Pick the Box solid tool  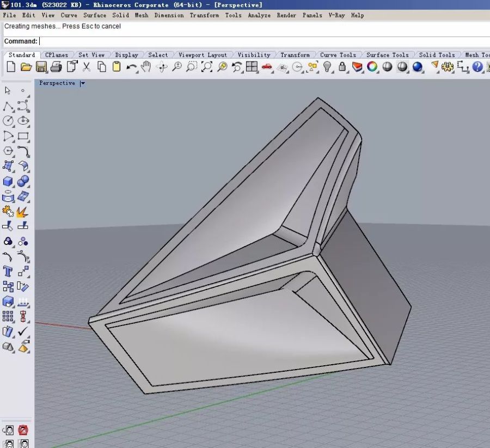coord(8,181)
